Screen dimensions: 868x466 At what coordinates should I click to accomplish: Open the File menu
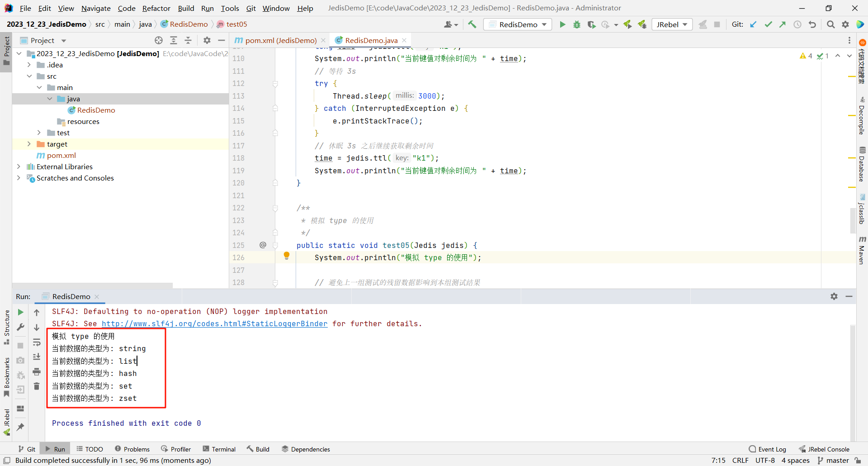coord(25,8)
